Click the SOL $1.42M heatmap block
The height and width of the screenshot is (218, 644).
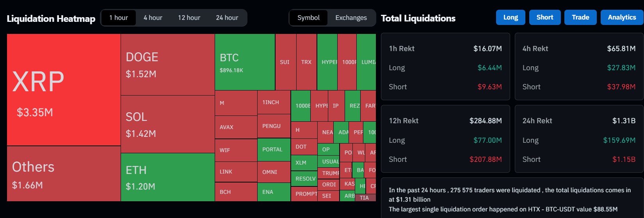(x=167, y=124)
